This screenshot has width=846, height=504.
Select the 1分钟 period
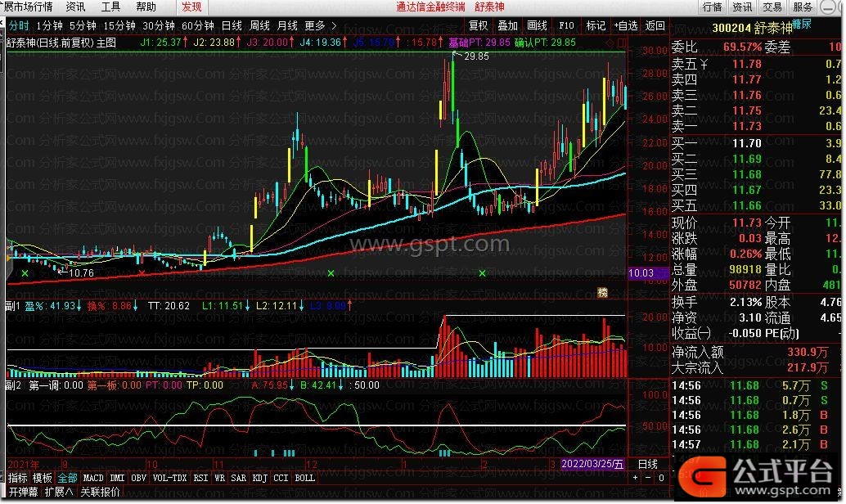tap(49, 25)
